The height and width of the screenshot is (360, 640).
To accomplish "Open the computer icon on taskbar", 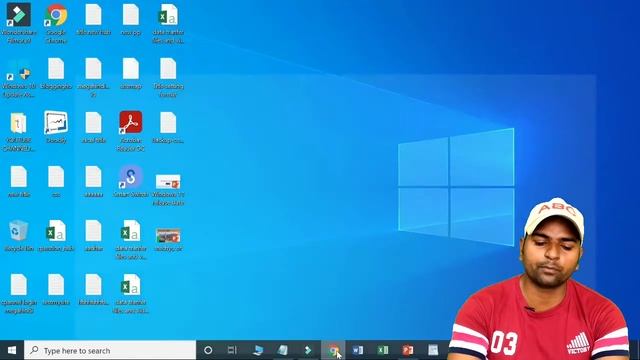I will tap(258, 350).
